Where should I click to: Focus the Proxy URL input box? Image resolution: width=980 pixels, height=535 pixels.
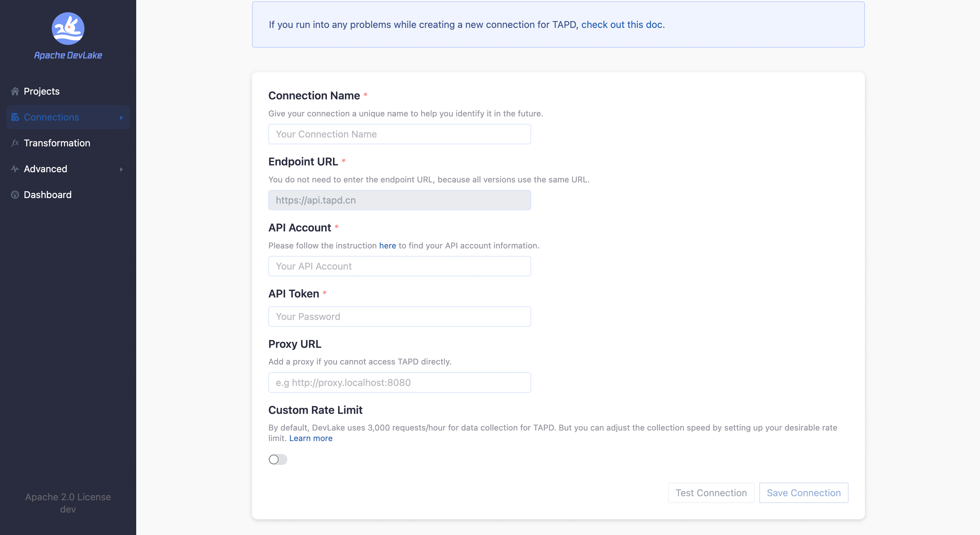click(399, 383)
